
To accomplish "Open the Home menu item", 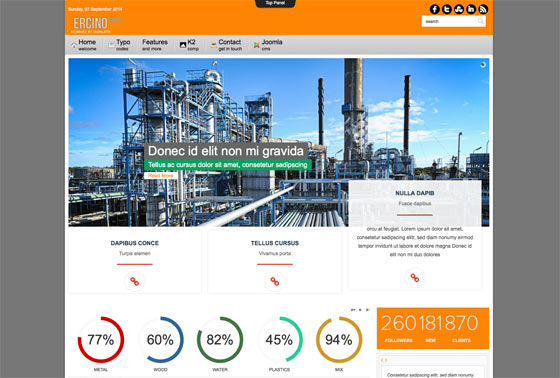I will pyautogui.click(x=84, y=45).
